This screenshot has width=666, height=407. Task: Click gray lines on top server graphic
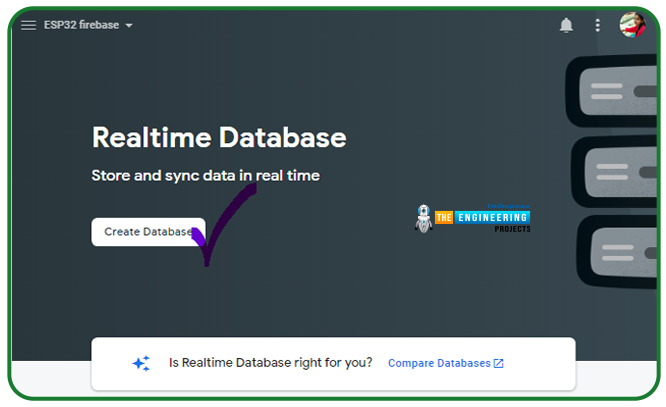tap(607, 91)
